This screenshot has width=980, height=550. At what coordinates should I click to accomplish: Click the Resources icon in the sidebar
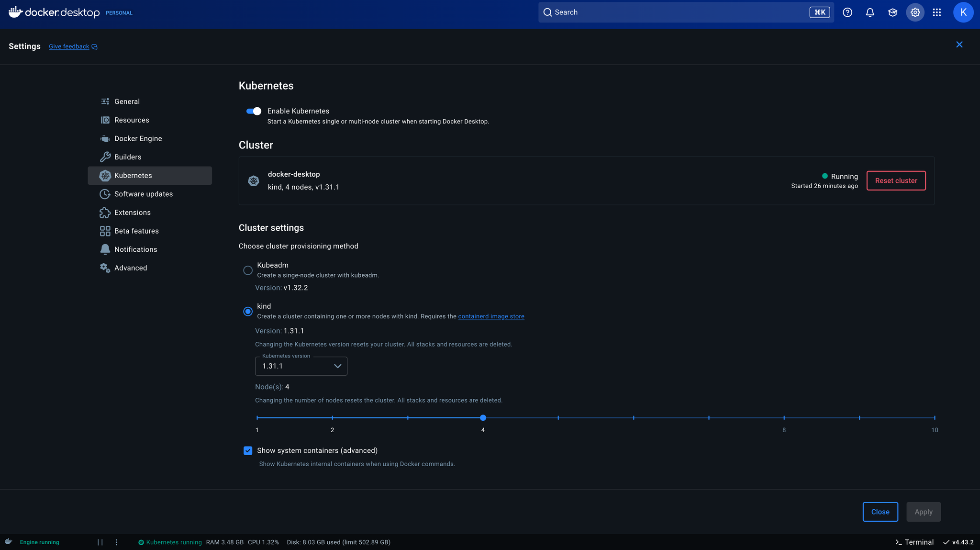click(x=105, y=120)
